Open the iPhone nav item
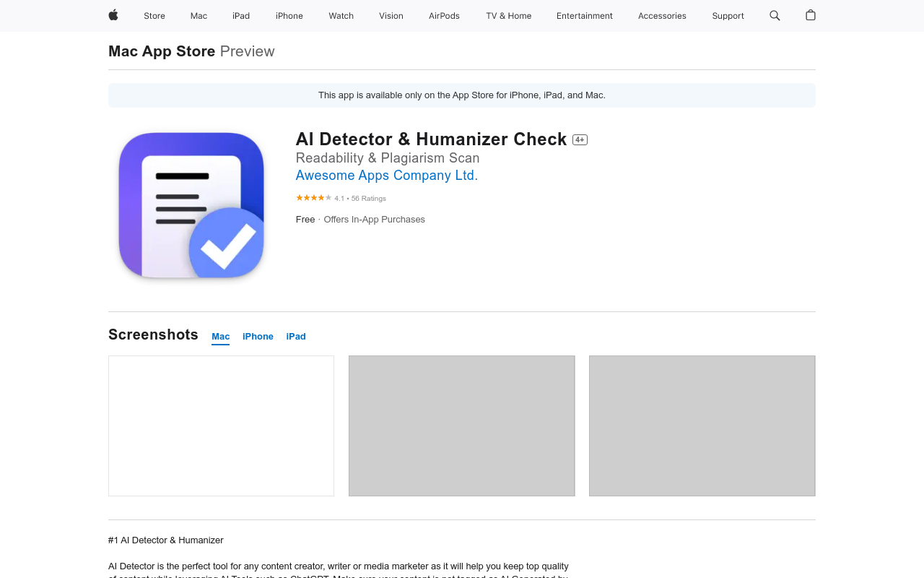 click(289, 16)
